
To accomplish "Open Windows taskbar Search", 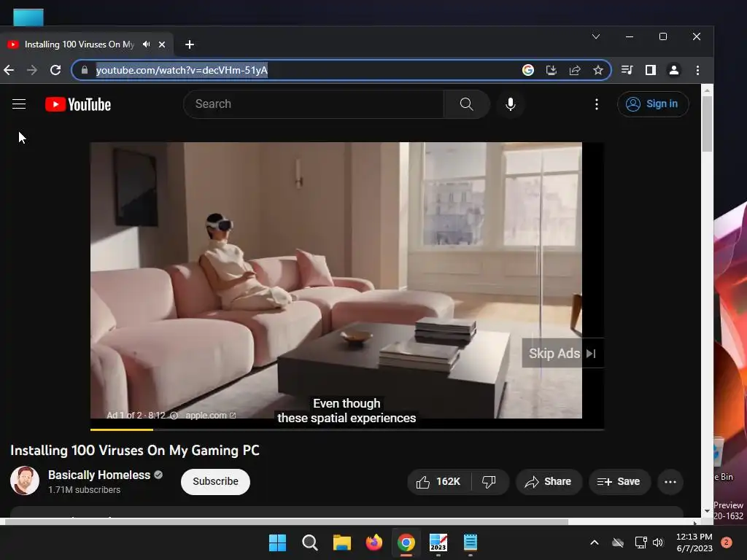I will 309,542.
